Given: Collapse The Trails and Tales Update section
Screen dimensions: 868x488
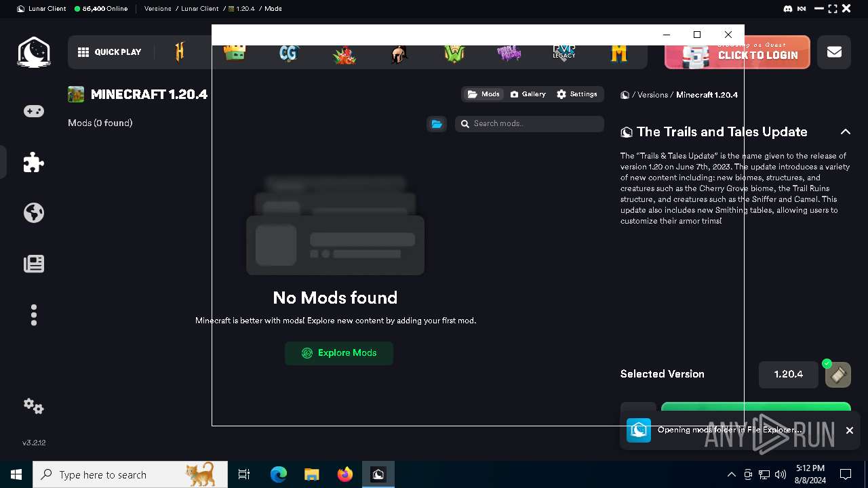Looking at the screenshot, I should (x=846, y=131).
